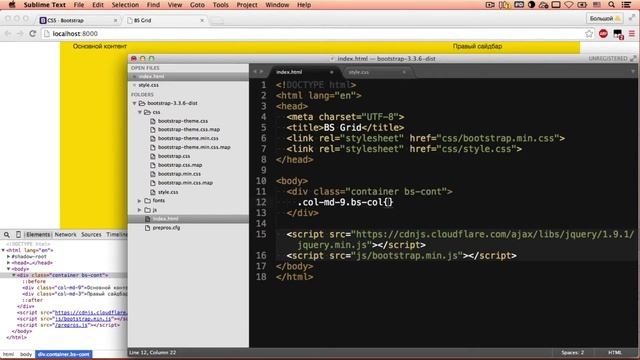The height and width of the screenshot is (360, 640).
Task: Open the File menu
Action: point(79,5)
